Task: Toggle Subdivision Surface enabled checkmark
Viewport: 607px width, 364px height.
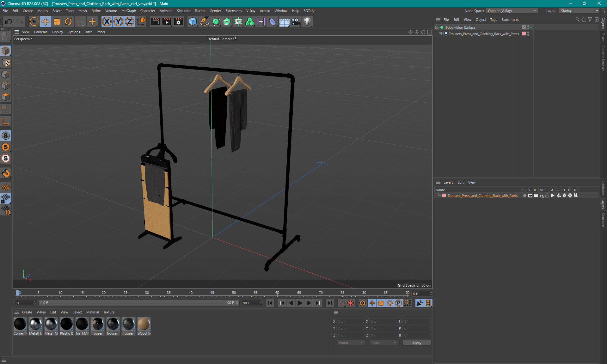Action: (531, 27)
